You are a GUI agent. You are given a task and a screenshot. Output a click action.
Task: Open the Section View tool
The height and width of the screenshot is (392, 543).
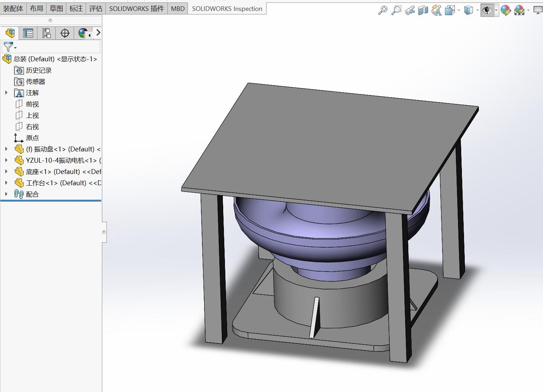(x=423, y=11)
